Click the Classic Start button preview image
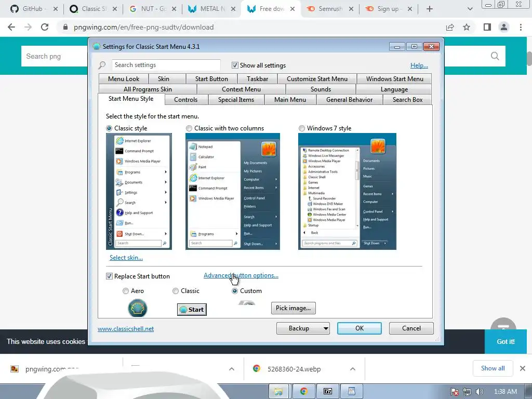This screenshot has width=532, height=399. pos(192,310)
